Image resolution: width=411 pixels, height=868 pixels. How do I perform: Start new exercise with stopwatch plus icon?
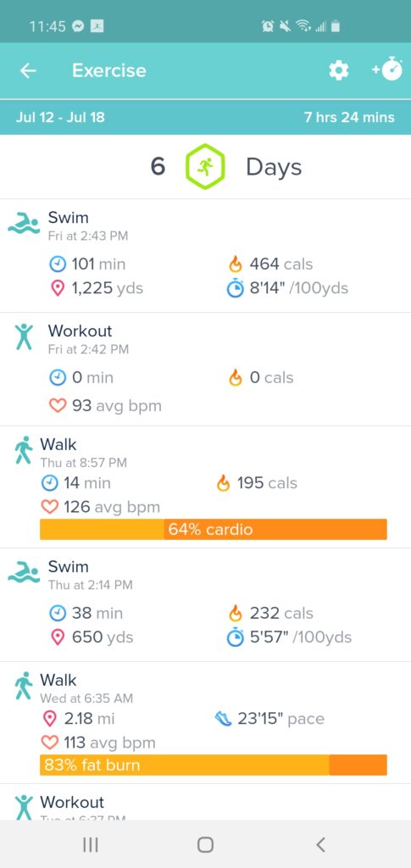386,70
